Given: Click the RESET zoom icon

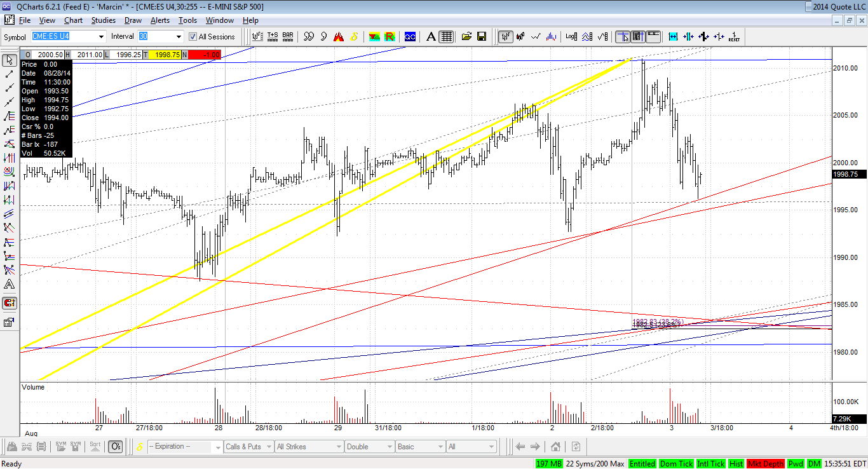Looking at the screenshot, I should (734, 37).
